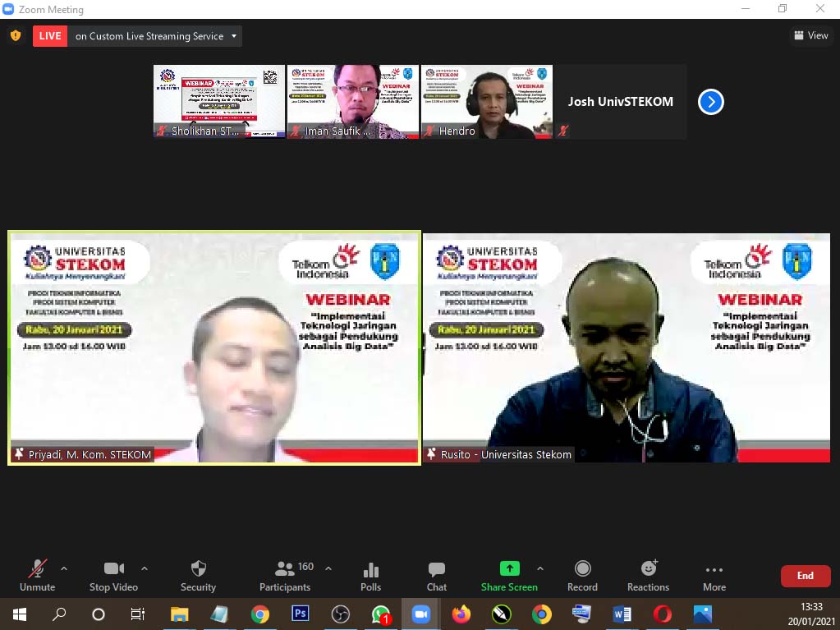This screenshot has height=630, width=840.
Task: Open the View layout menu
Action: pos(811,35)
